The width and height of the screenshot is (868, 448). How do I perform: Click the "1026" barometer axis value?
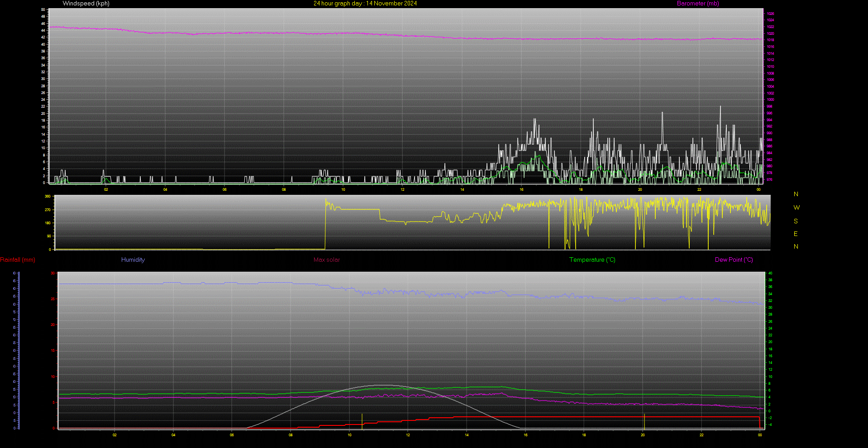[770, 14]
